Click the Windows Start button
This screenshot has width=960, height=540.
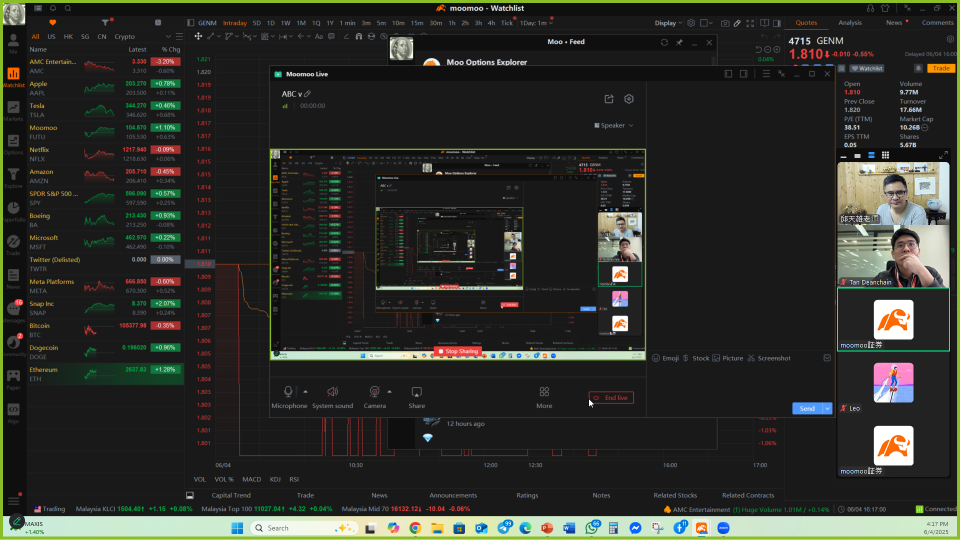(x=237, y=528)
